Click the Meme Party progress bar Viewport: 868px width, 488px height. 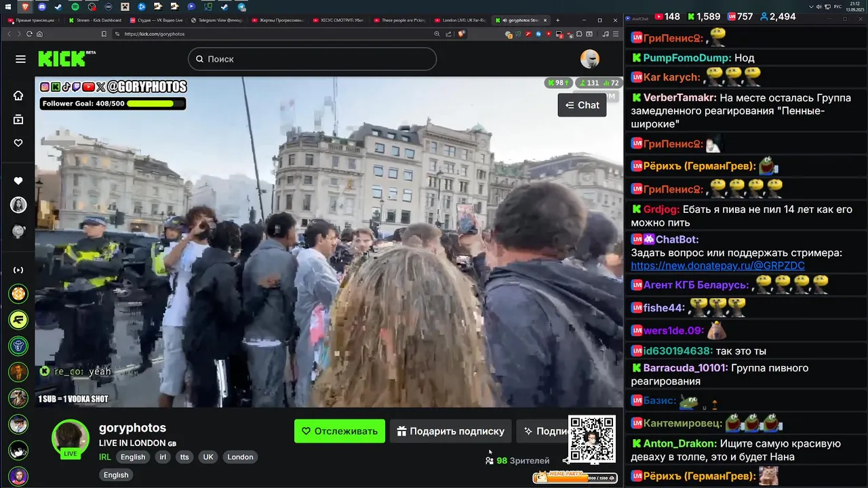(x=575, y=476)
